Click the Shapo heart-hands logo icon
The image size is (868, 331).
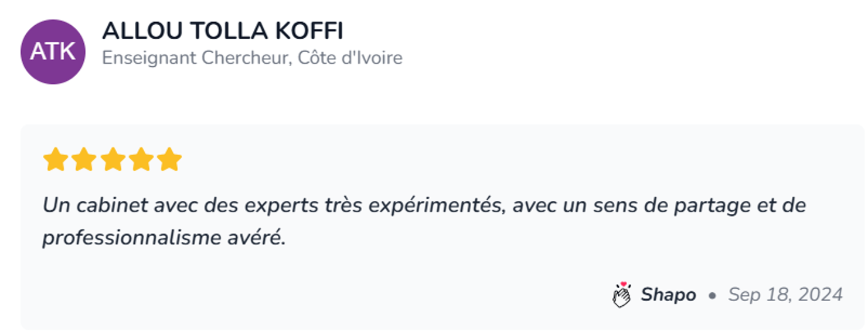621,294
